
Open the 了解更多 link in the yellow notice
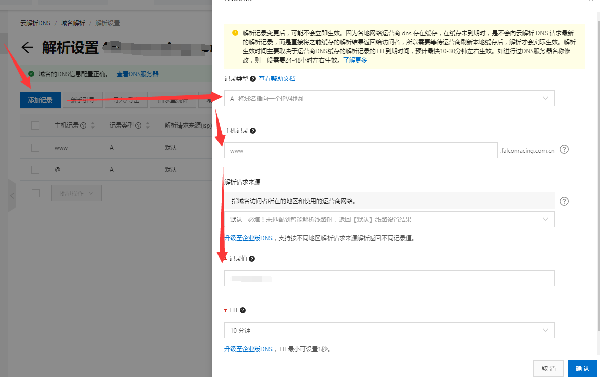(355, 60)
